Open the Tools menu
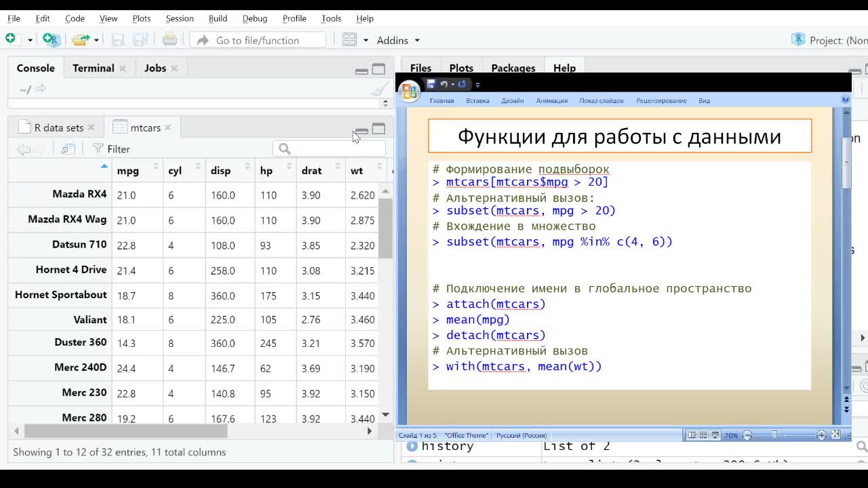The image size is (868, 488). point(331,18)
